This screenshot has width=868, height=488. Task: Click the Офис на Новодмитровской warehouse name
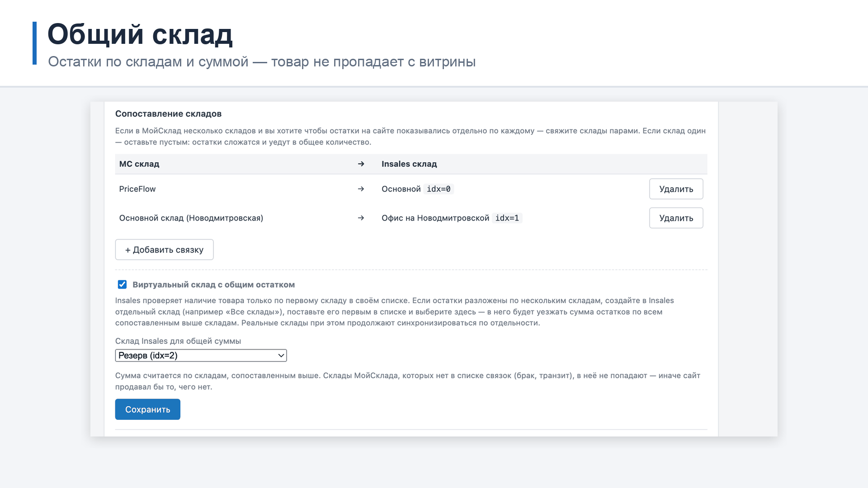[x=435, y=218]
